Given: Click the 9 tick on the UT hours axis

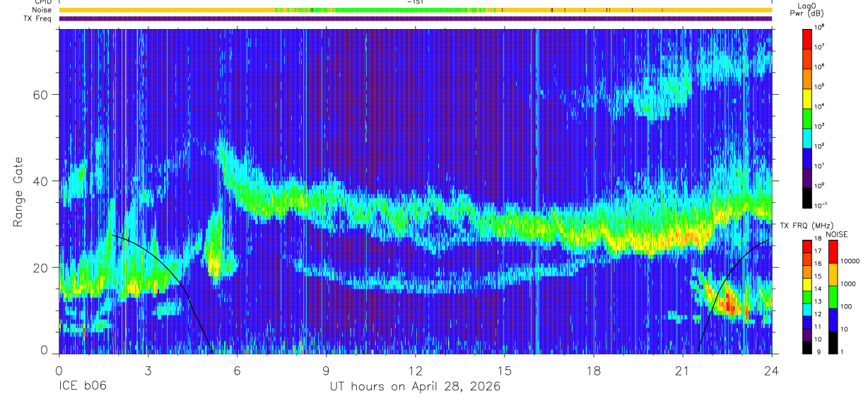Looking at the screenshot, I should pyautogui.click(x=327, y=370).
